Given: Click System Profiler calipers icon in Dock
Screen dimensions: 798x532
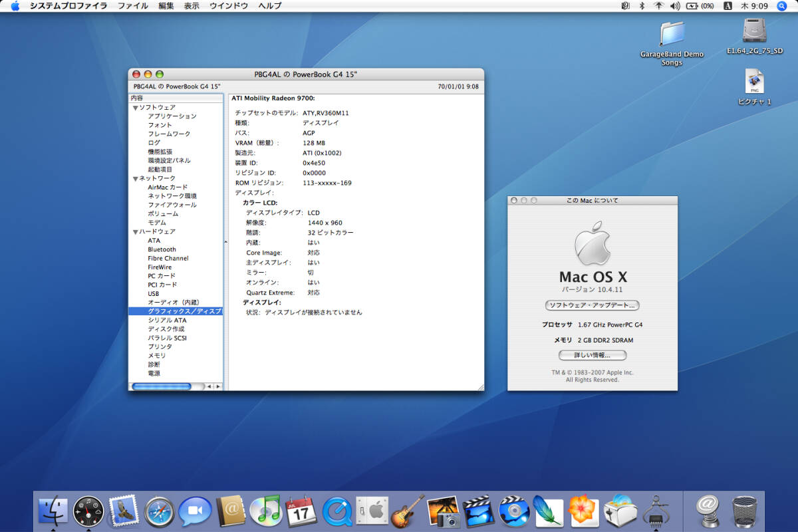Looking at the screenshot, I should point(655,511).
